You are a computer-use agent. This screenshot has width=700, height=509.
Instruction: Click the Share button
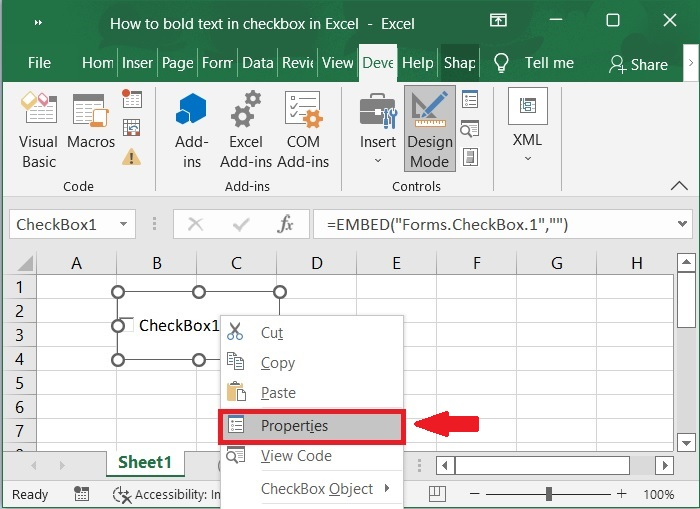click(639, 63)
